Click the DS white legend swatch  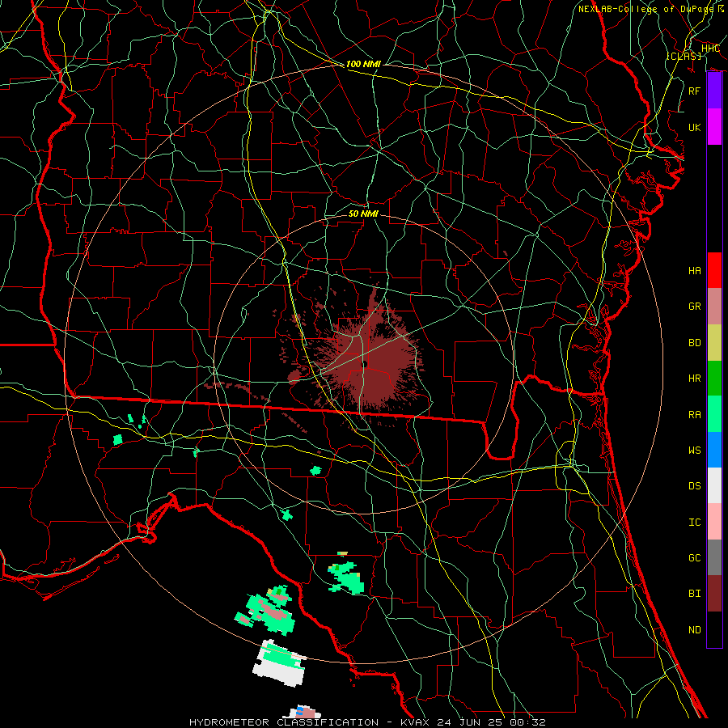tap(714, 485)
